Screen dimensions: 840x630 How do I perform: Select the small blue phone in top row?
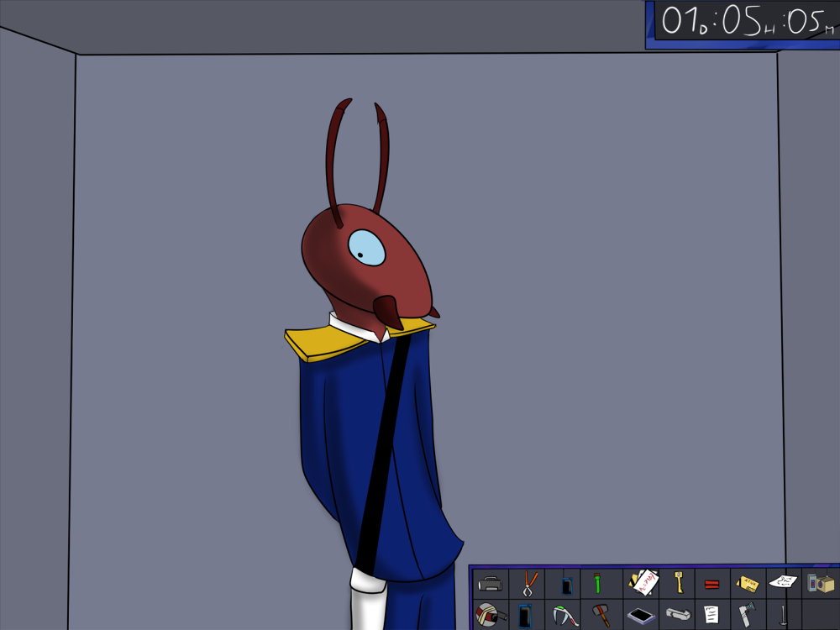click(x=566, y=585)
